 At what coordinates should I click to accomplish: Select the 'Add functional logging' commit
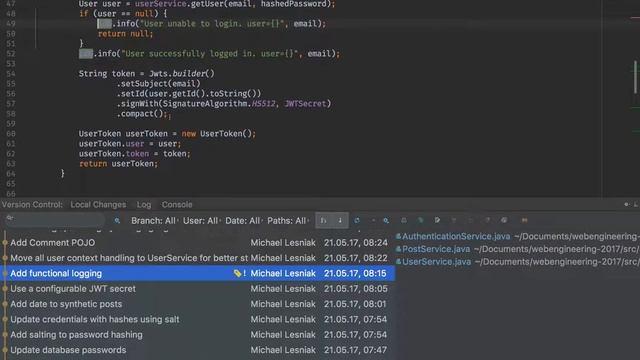coord(198,273)
